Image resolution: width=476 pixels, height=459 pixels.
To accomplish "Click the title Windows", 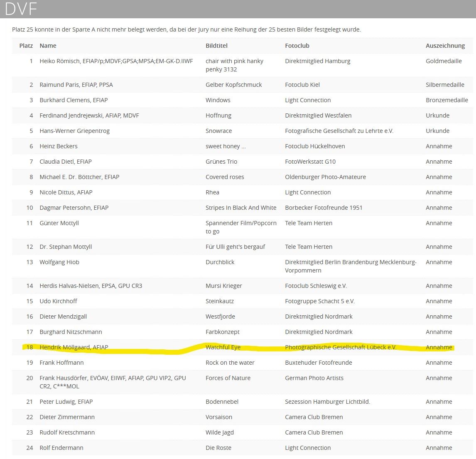I will pyautogui.click(x=218, y=100).
